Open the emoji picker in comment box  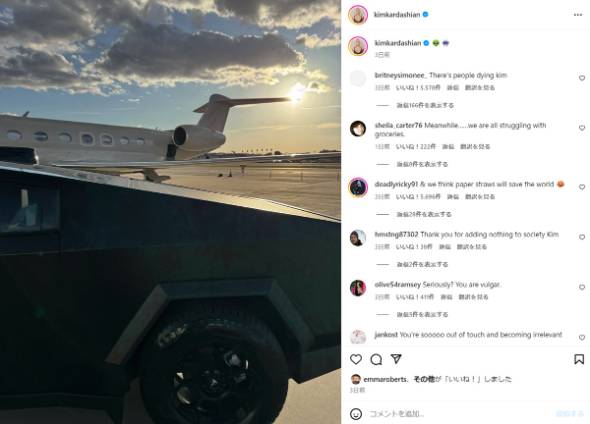356,414
